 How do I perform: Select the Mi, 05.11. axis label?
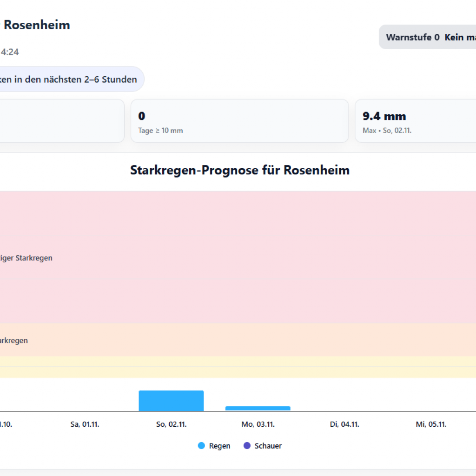431,424
